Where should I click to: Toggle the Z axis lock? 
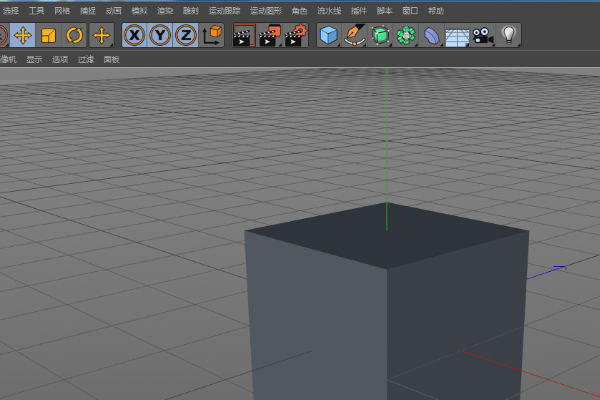[185, 36]
